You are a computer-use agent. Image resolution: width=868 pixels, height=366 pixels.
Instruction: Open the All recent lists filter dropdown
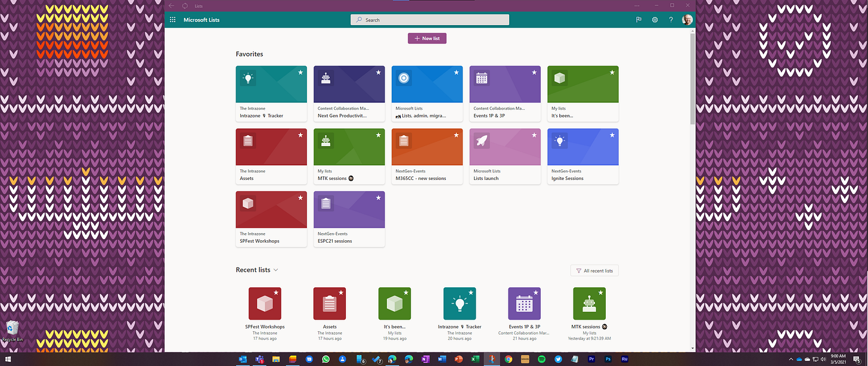594,270
